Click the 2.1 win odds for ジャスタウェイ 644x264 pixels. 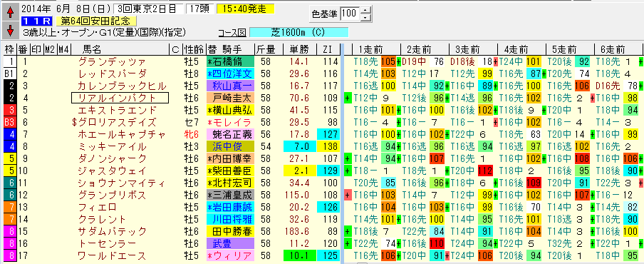click(x=300, y=171)
